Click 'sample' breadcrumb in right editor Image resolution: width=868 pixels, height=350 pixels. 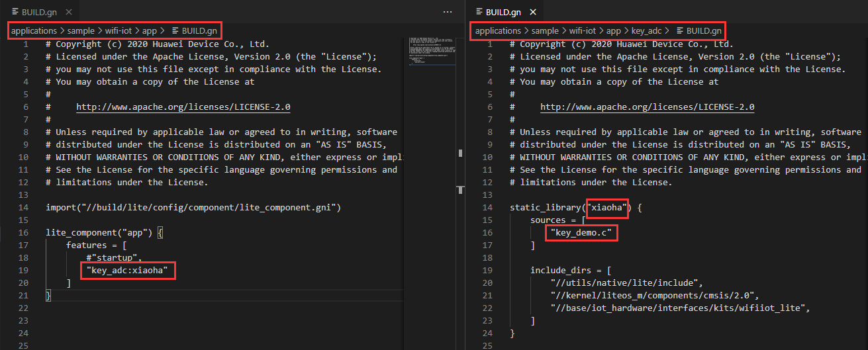point(545,30)
